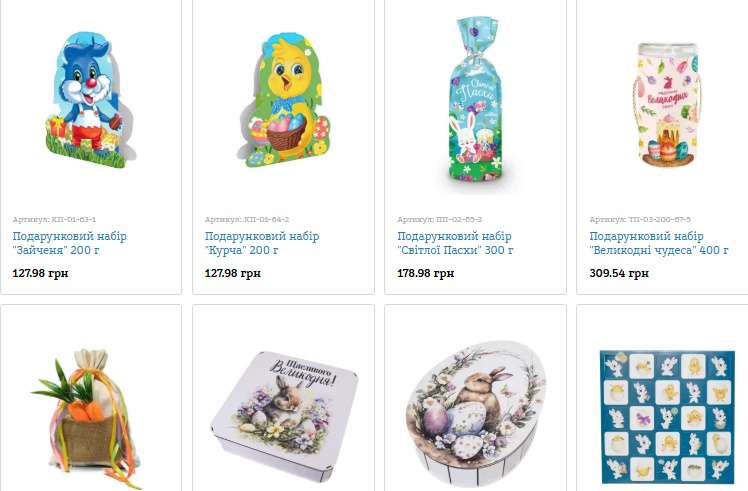The image size is (748, 491).
Task: Click link Подарунковий набір "Курча" 200 г
Action: (262, 243)
